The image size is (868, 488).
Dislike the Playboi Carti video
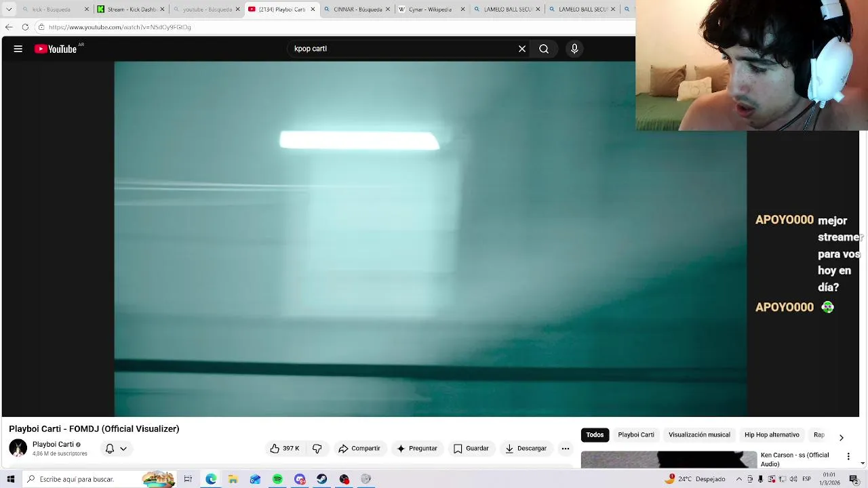317,449
